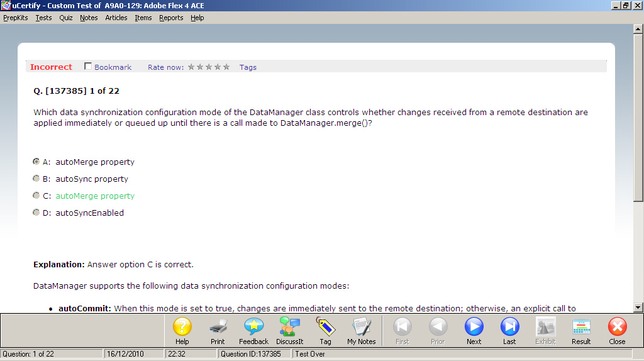Rate the question five stars
Screen dimensions: 644x361
click(226, 67)
